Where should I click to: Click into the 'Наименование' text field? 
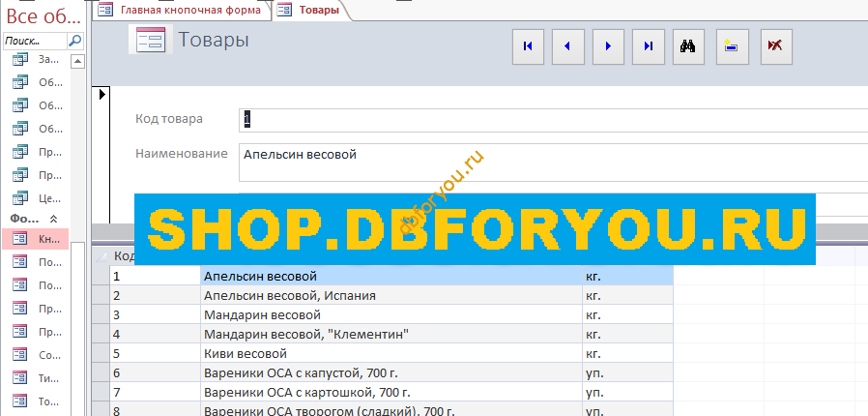tap(553, 163)
